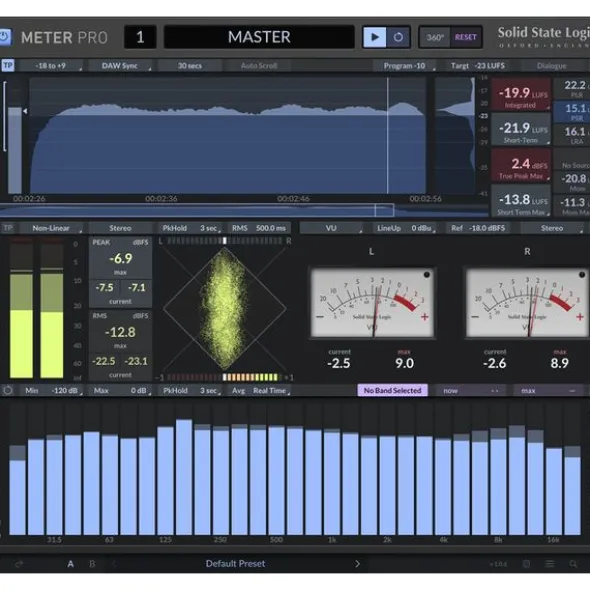Click the play button in the header
Viewport: 590px width, 591px height.
pos(374,37)
